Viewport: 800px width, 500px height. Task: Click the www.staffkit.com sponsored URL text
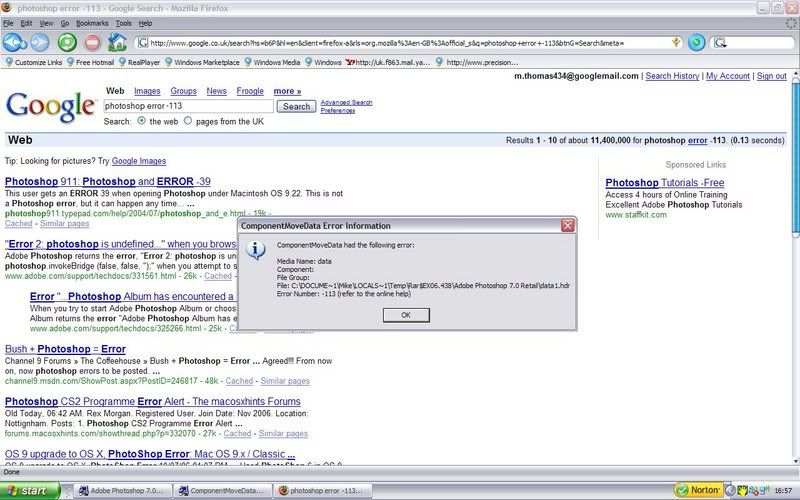(x=636, y=215)
